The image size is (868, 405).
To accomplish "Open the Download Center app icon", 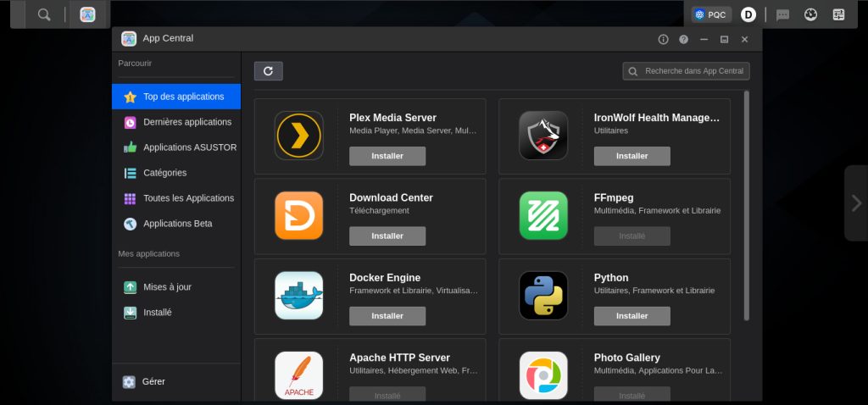I will click(x=299, y=216).
